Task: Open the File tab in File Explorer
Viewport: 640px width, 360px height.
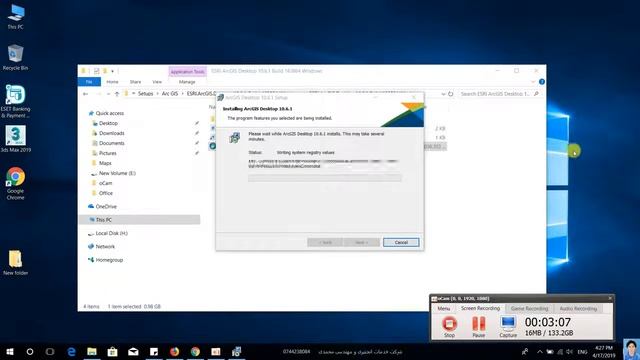Action: click(89, 82)
